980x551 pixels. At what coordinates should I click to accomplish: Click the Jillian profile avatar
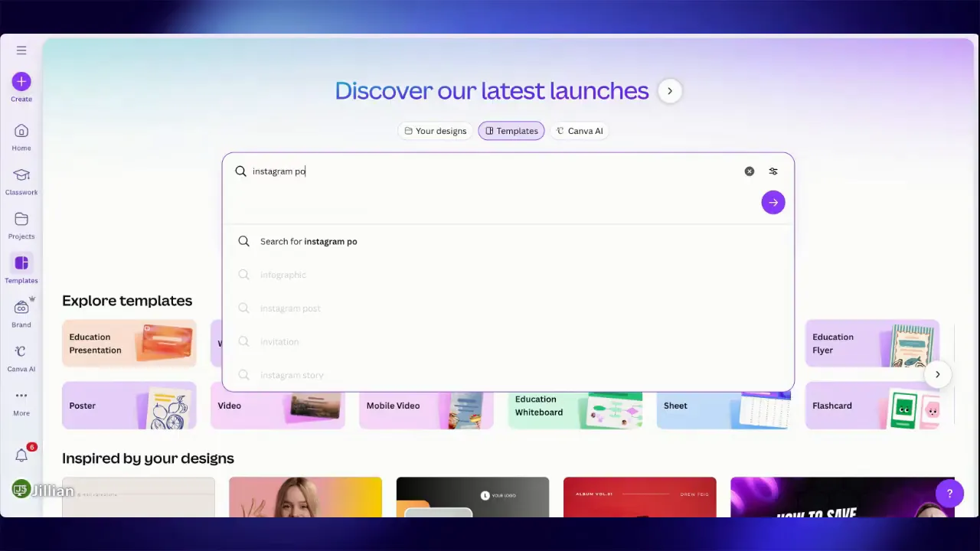(x=20, y=490)
